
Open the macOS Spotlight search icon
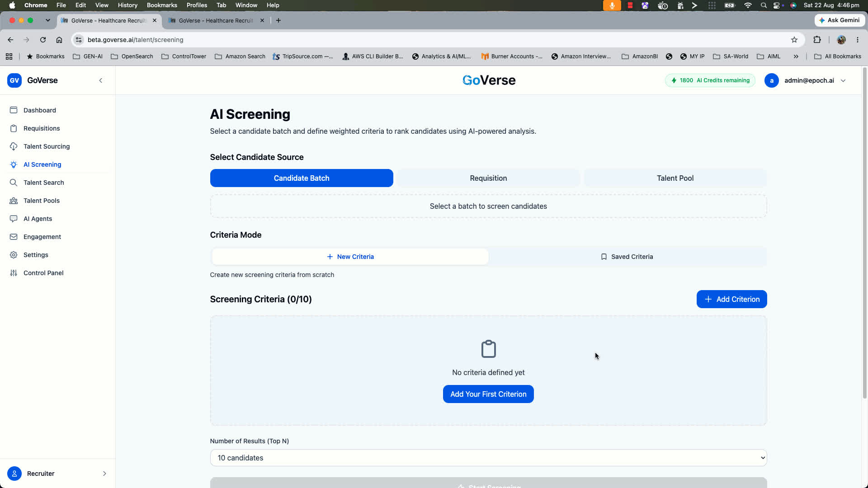coord(764,5)
